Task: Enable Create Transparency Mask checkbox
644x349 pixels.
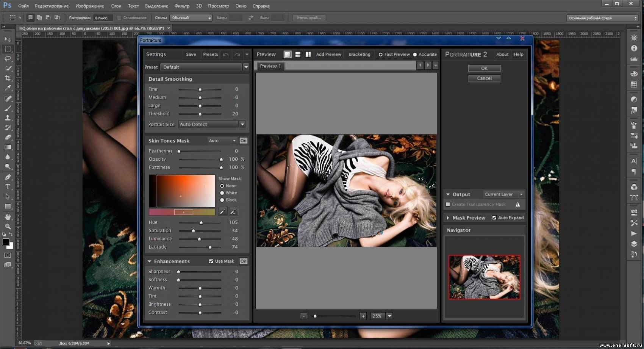Action: (x=448, y=204)
